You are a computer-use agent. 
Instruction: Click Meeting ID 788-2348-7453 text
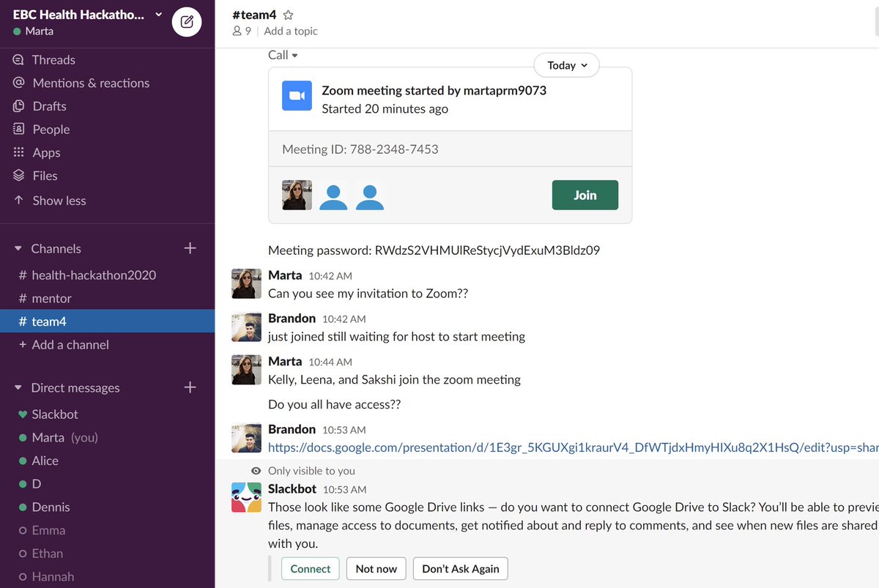360,149
